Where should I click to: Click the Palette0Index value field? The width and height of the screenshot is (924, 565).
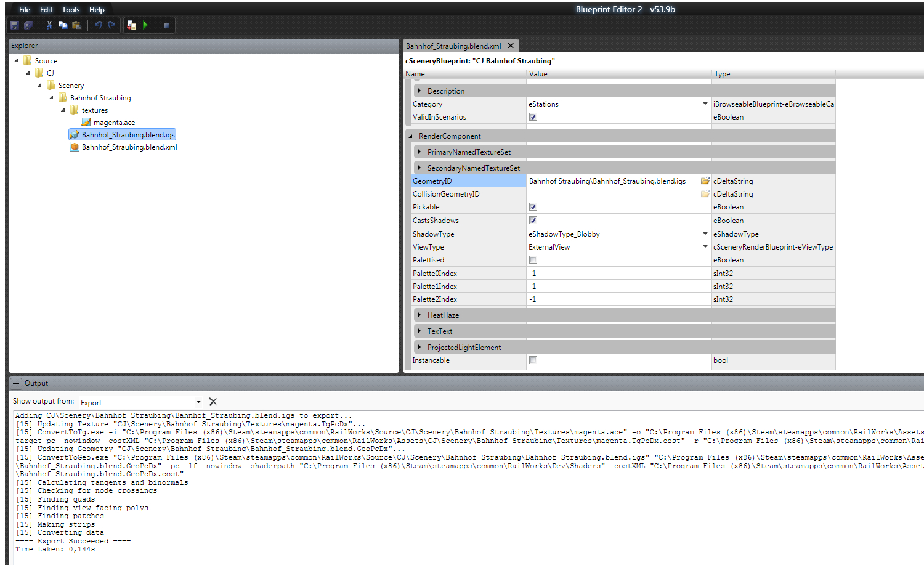616,274
